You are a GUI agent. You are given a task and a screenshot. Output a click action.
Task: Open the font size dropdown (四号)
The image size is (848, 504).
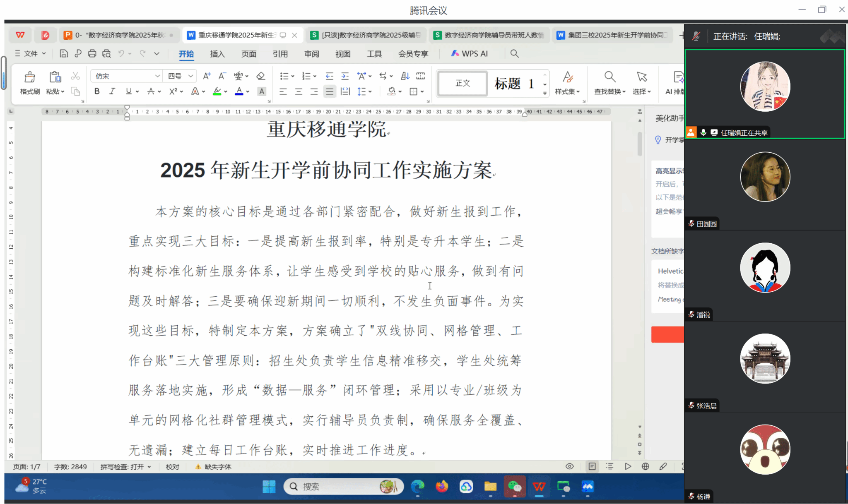point(190,76)
